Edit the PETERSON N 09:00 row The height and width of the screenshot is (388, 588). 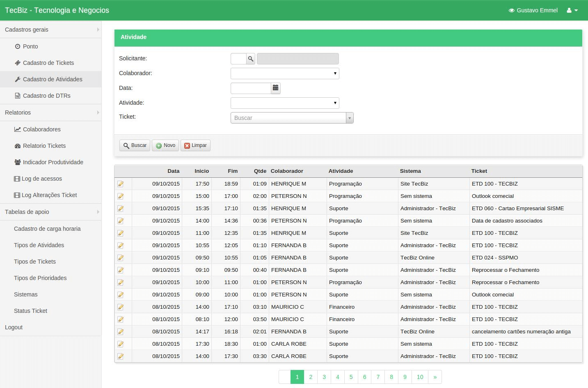(121, 295)
